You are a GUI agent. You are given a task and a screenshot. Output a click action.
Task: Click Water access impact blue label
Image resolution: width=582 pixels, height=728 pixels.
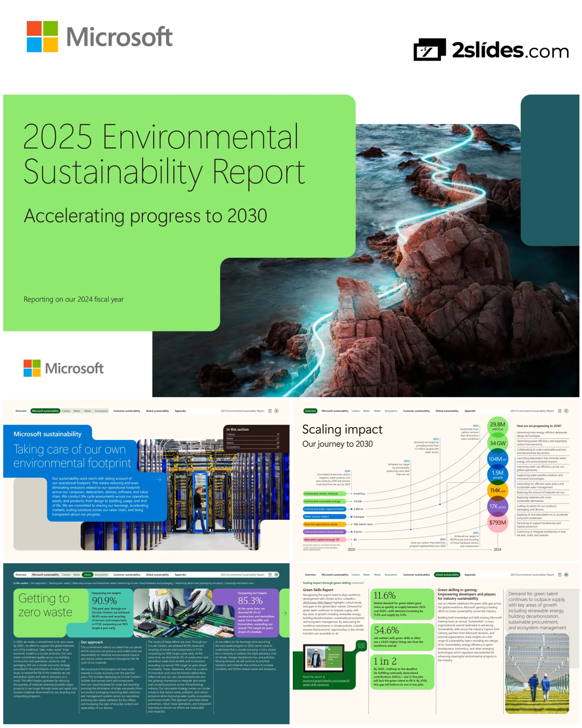click(x=324, y=517)
